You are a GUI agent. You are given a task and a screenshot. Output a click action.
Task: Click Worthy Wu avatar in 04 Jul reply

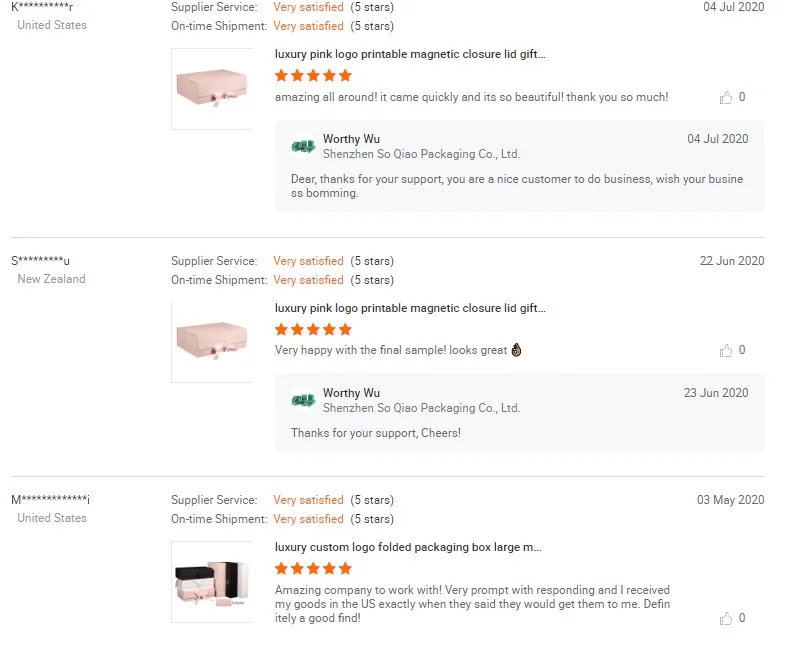point(303,146)
